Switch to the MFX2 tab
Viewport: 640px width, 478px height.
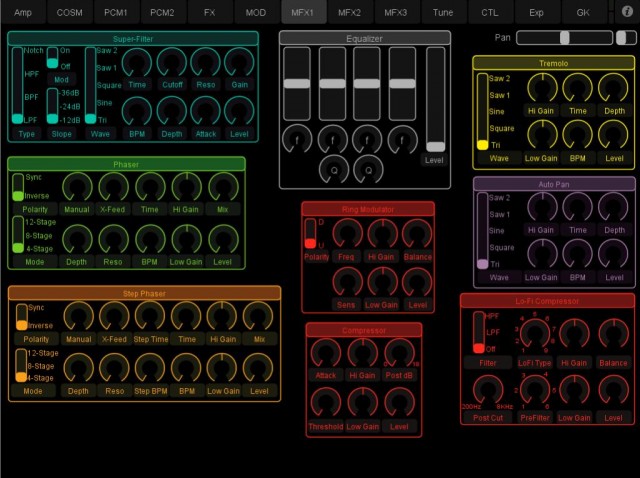tap(349, 12)
